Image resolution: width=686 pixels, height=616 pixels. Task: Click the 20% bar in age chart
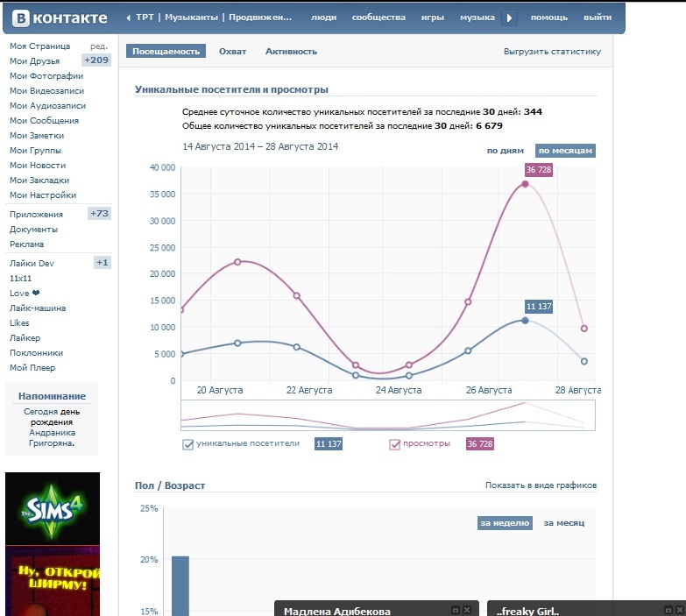tap(180, 586)
